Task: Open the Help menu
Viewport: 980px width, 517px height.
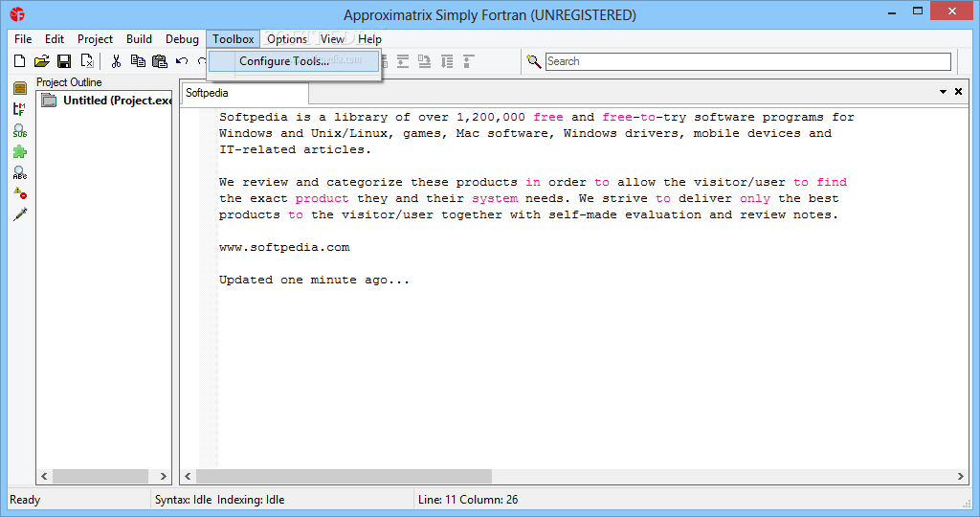Action: 369,38
